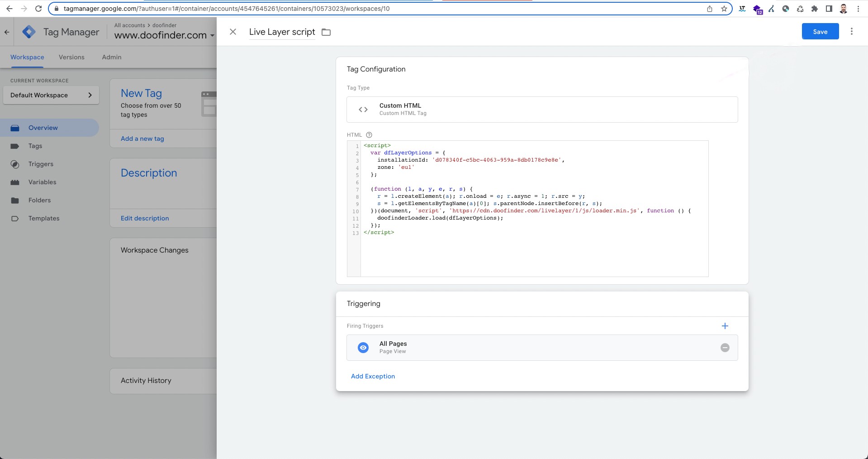Image resolution: width=868 pixels, height=459 pixels.
Task: Close the Live Layer script tag editor
Action: point(233,32)
